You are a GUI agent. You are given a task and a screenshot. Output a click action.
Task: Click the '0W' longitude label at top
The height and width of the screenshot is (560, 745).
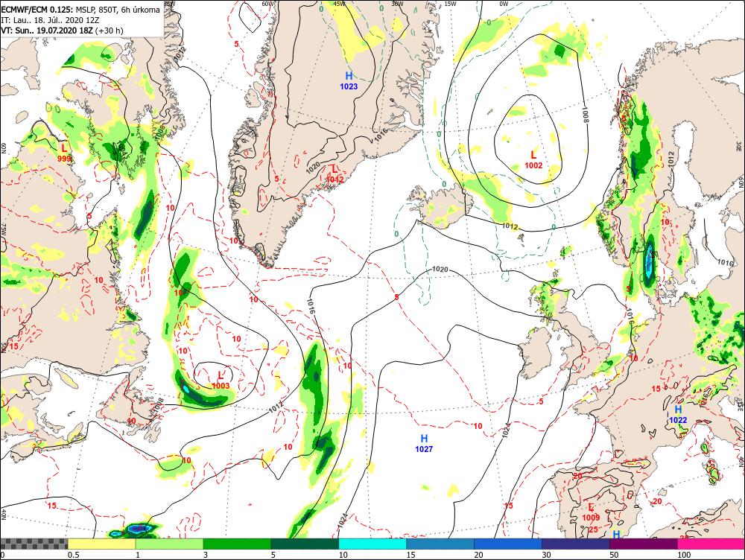coord(504,3)
